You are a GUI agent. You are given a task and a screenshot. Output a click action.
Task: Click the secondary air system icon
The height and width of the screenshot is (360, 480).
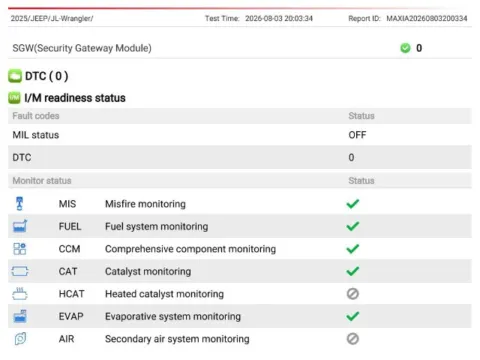20,339
